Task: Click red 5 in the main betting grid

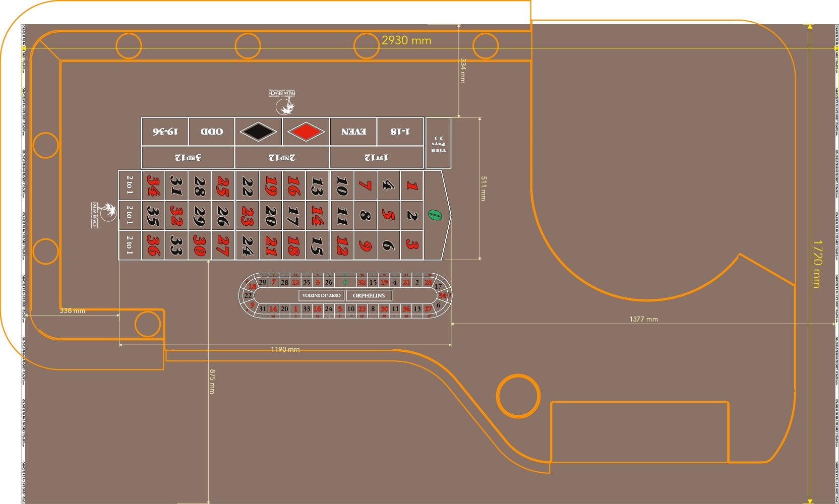Action: (388, 215)
